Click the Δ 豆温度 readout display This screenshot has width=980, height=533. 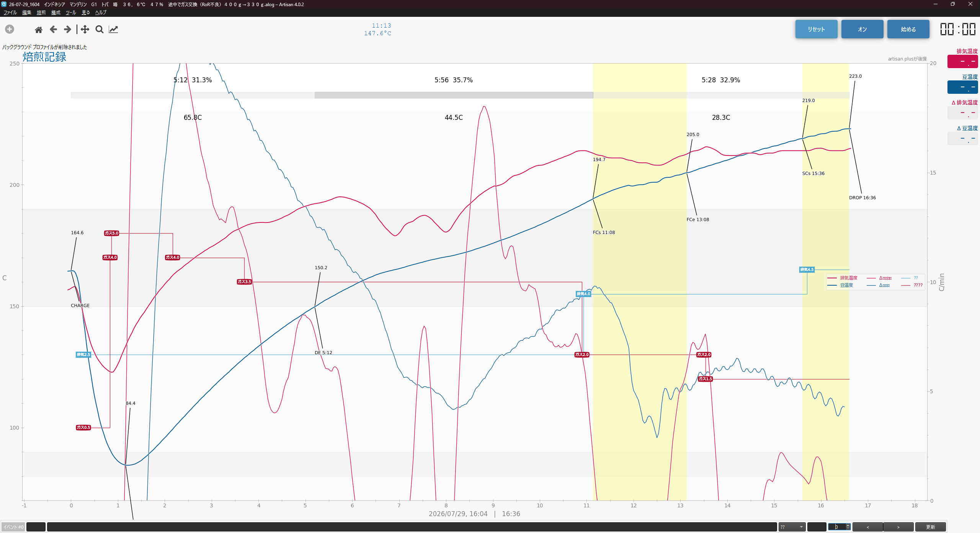pos(962,138)
